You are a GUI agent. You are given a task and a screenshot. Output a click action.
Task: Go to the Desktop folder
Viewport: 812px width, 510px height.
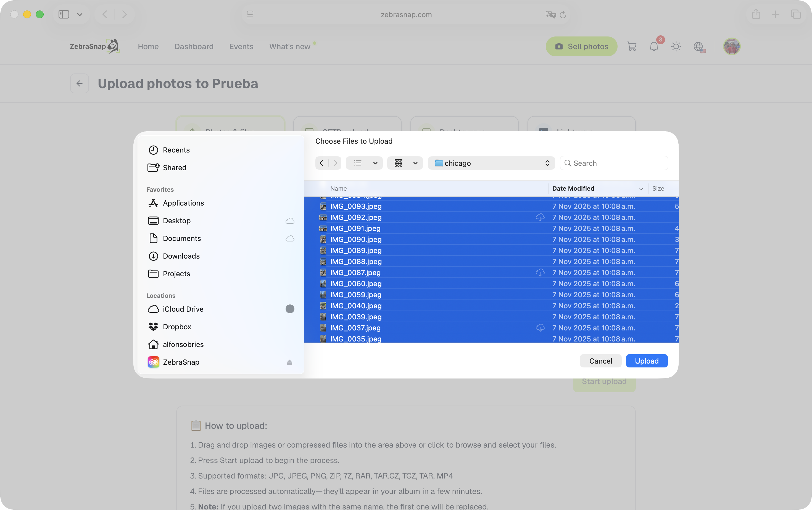(221, 220)
